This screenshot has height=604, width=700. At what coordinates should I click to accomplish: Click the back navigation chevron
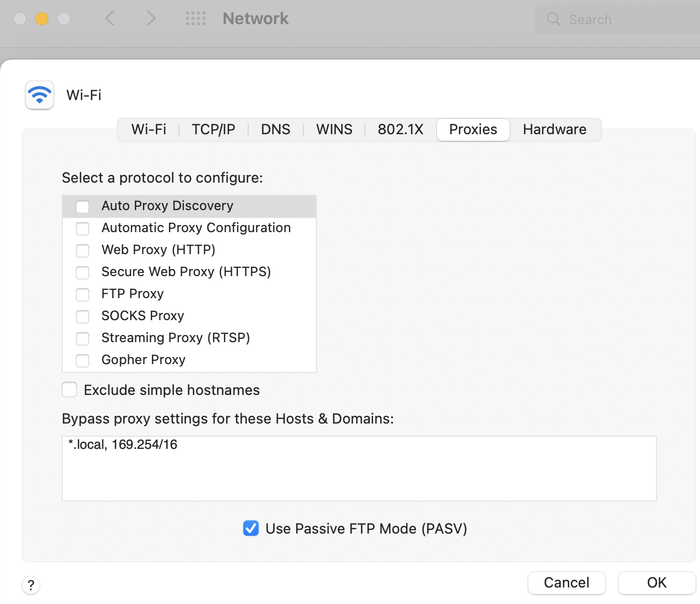pyautogui.click(x=110, y=19)
